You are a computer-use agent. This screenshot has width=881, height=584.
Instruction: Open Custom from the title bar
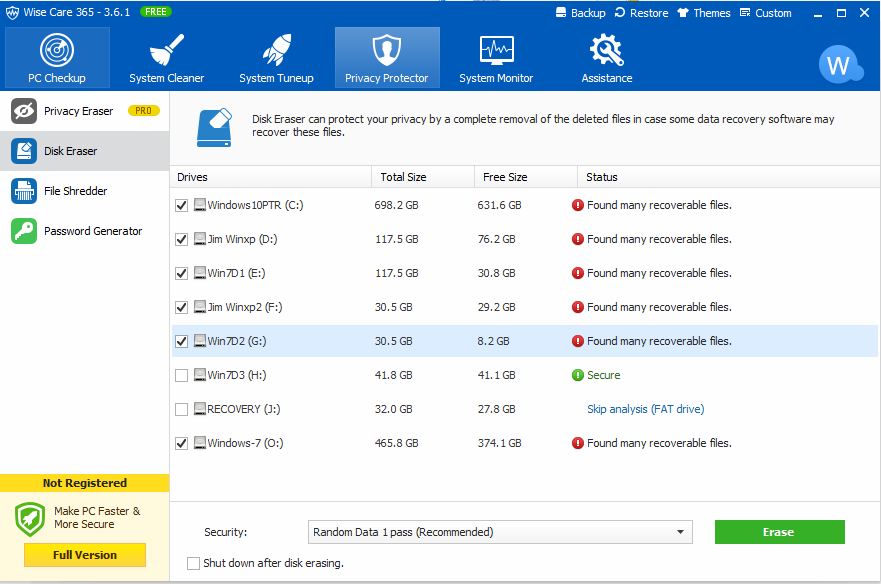point(765,13)
